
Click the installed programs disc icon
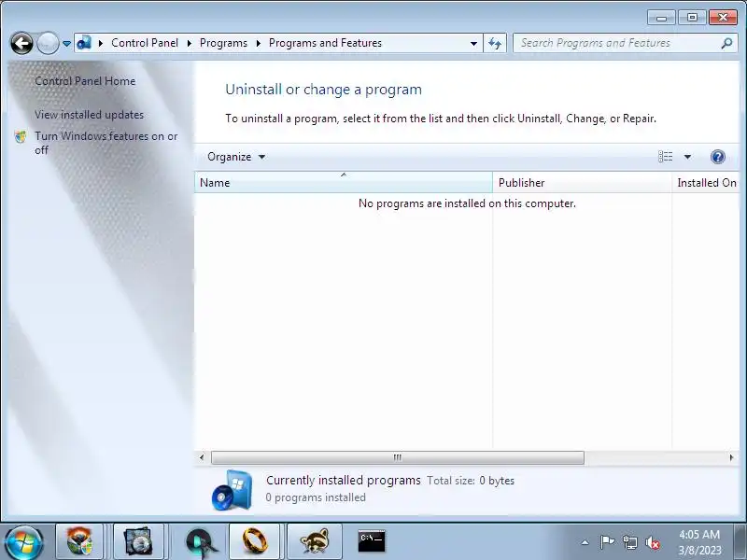pos(232,490)
